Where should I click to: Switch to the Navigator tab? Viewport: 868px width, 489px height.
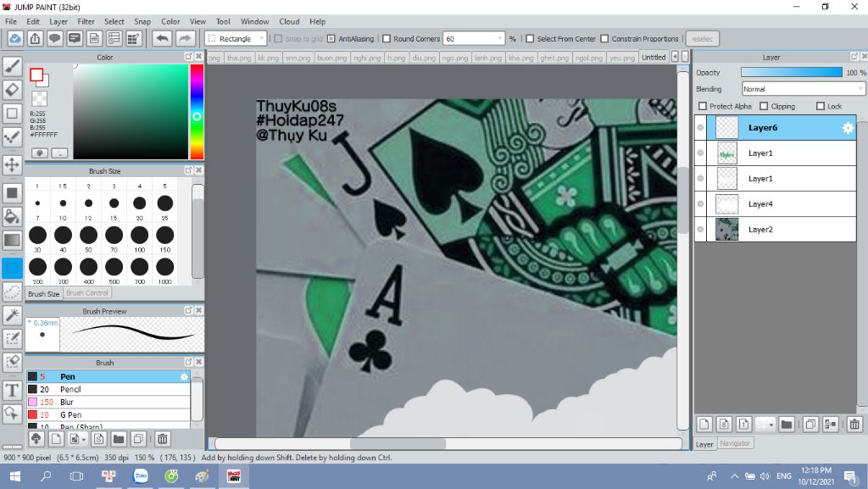tap(735, 443)
